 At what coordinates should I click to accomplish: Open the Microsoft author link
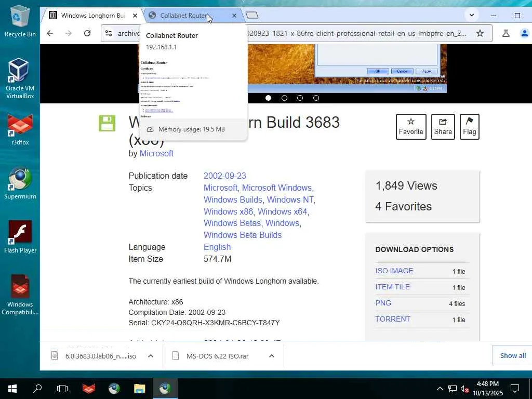pyautogui.click(x=156, y=153)
